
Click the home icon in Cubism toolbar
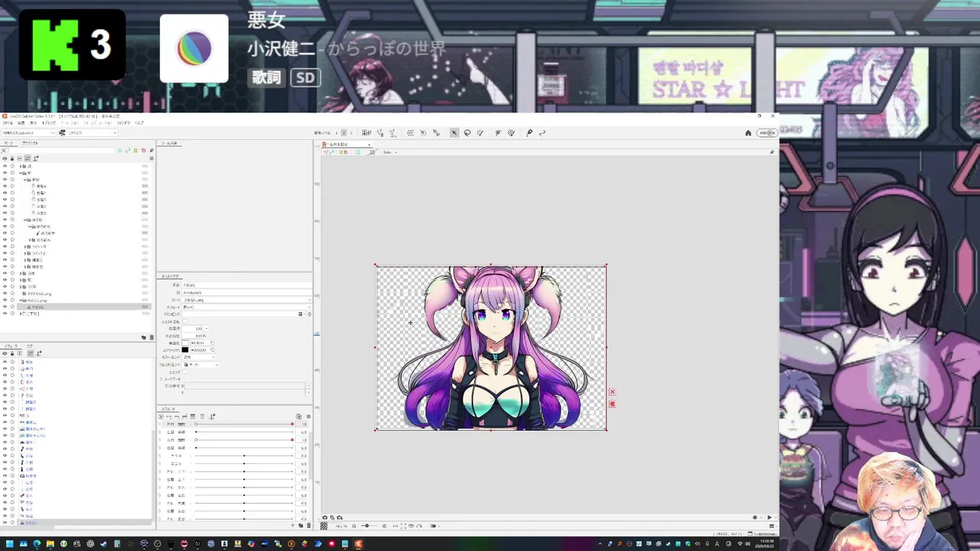[x=748, y=133]
